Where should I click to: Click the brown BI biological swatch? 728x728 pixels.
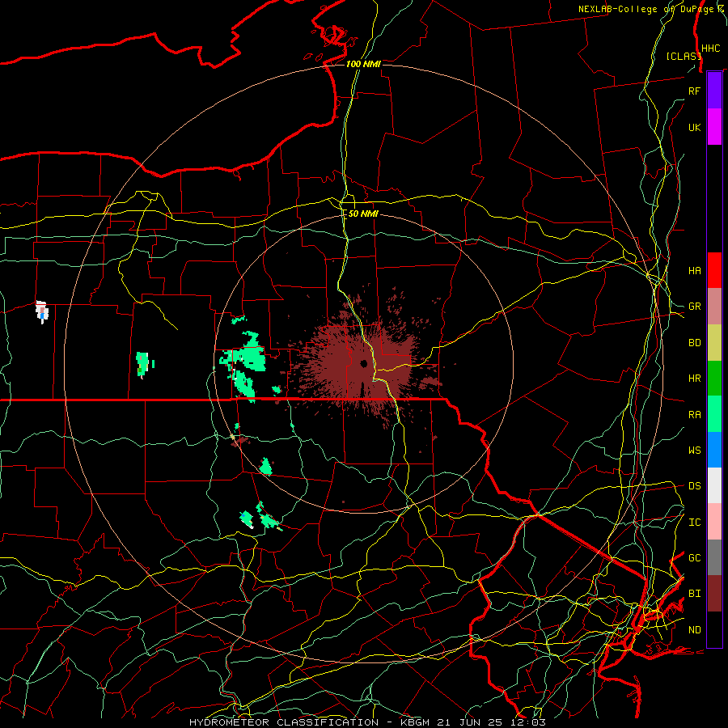click(x=714, y=594)
